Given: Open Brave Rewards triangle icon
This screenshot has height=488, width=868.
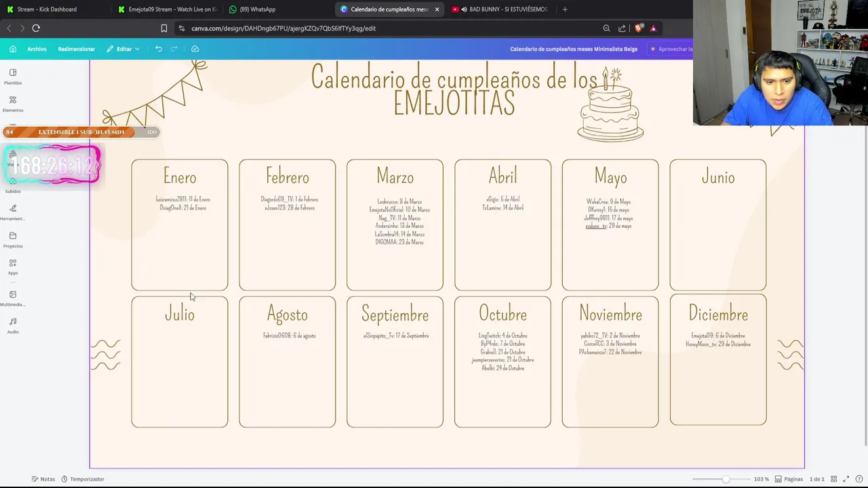Looking at the screenshot, I should point(653,28).
